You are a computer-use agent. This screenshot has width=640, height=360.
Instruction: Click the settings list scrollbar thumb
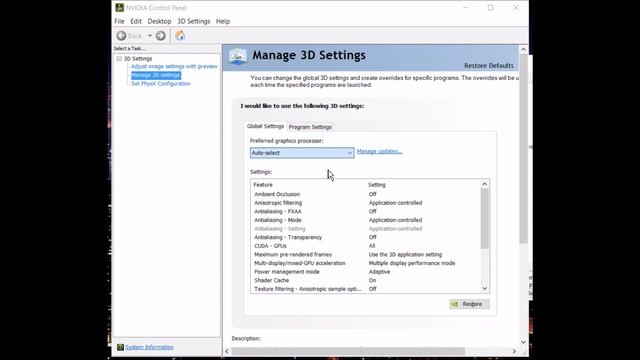[484, 219]
